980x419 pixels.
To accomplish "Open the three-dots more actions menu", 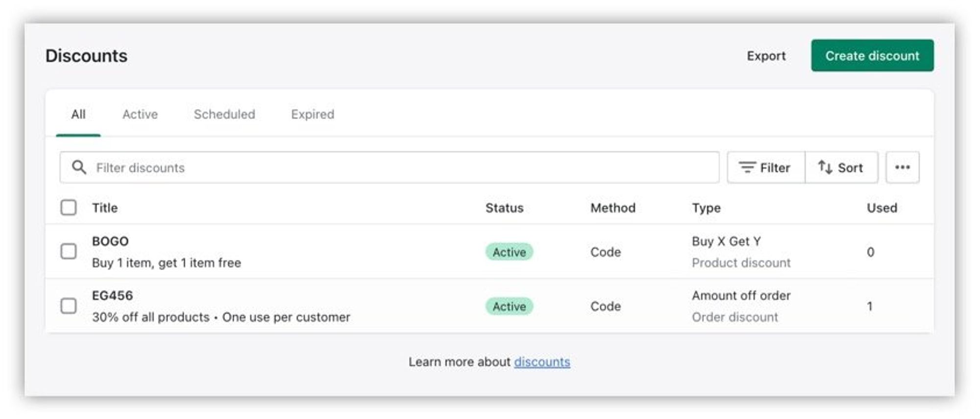I will [x=902, y=167].
